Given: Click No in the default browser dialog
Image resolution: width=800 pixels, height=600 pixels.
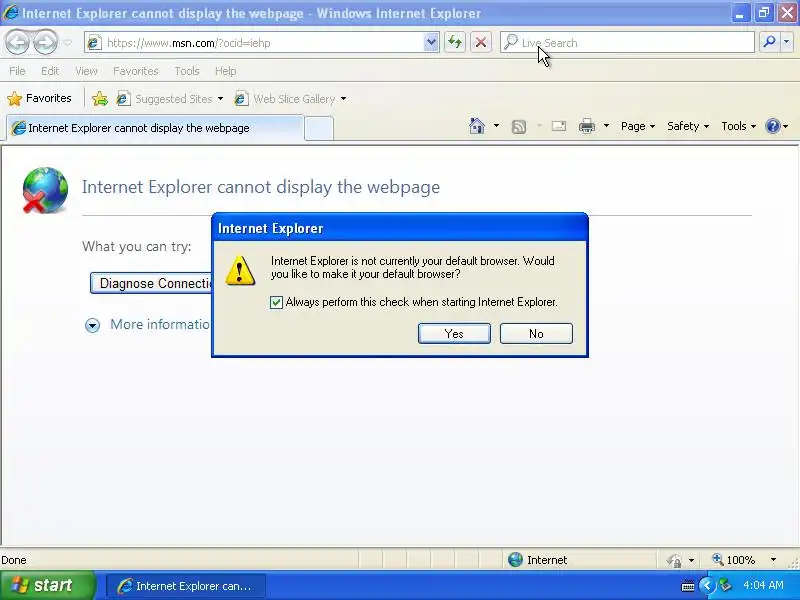Looking at the screenshot, I should [536, 334].
